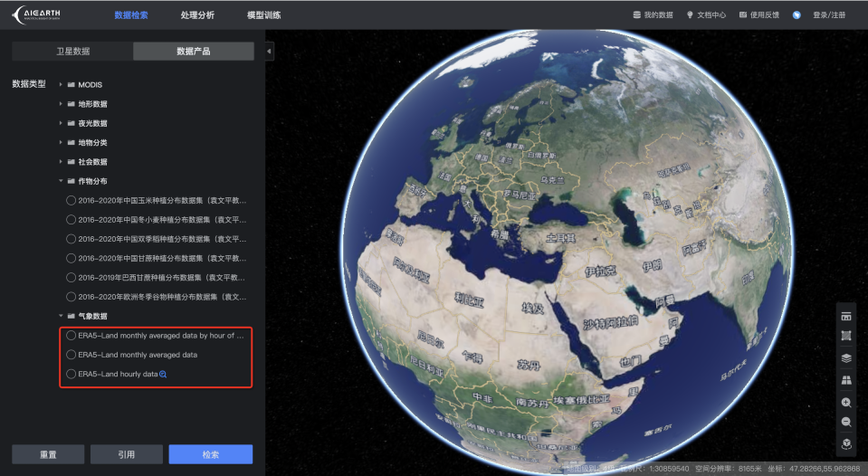Collapse the 气象数据 folder
This screenshot has width=868, height=476.
(x=61, y=316)
